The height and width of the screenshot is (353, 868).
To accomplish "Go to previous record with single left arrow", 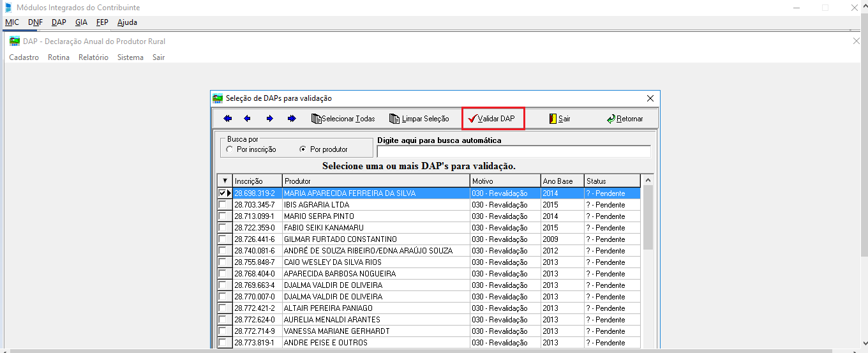I will 248,119.
